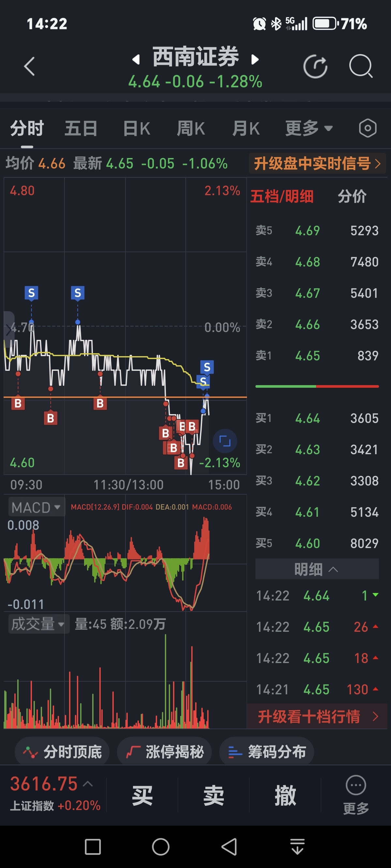Go to previous stock with left triangle
The height and width of the screenshot is (868, 391).
(136, 60)
